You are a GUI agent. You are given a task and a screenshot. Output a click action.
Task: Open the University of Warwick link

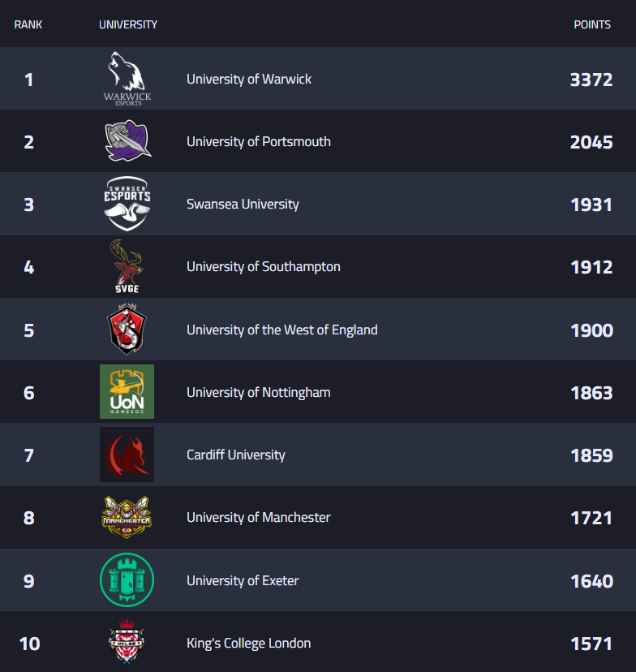(x=249, y=80)
